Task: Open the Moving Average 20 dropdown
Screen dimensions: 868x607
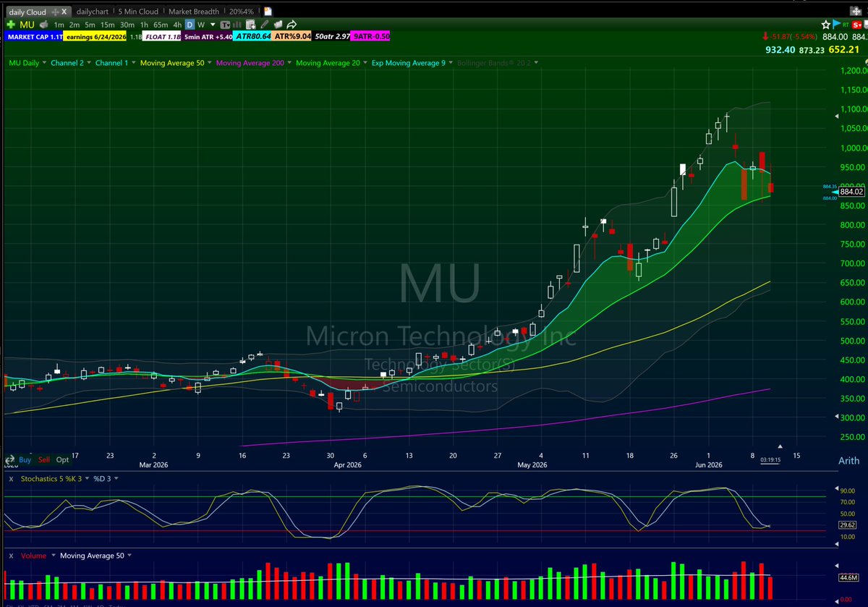Action: pyautogui.click(x=365, y=64)
